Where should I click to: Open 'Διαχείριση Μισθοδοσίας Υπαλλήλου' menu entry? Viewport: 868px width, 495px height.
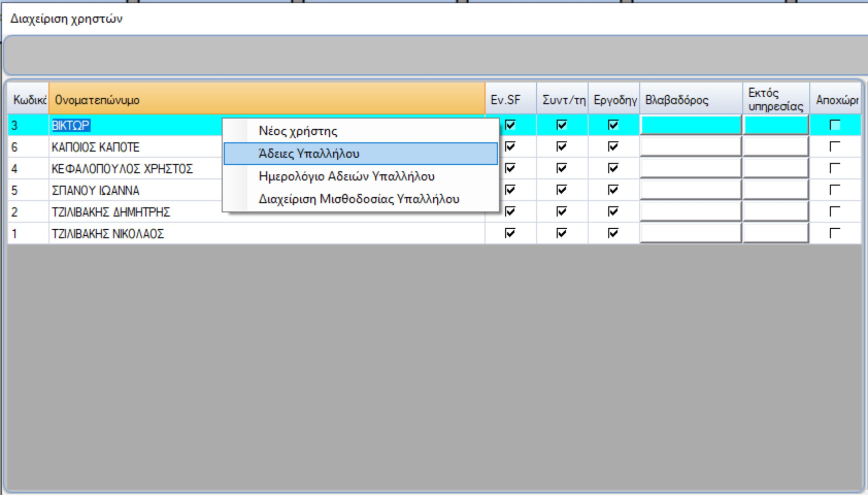coord(359,199)
